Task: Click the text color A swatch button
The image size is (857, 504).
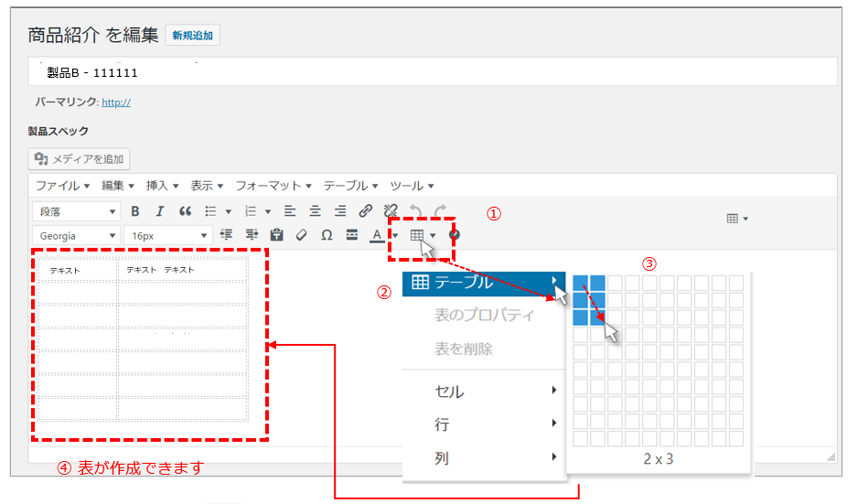Action: click(x=378, y=235)
